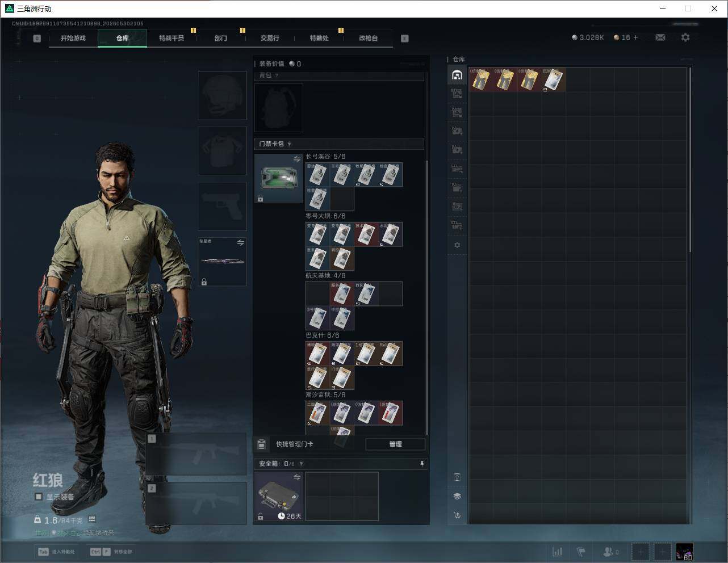Switch to the 改枪台 tab

coord(368,38)
